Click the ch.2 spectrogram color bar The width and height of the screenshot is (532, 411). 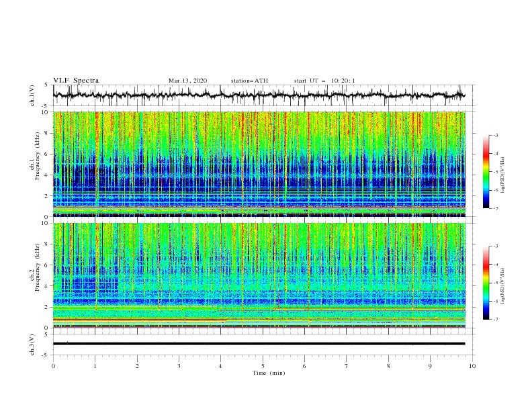tap(486, 283)
